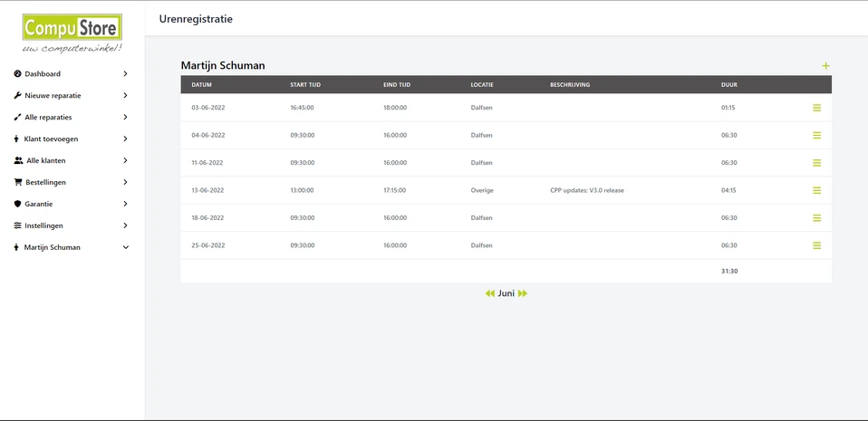Go to next month after Juni
The image size is (868, 421).
[x=523, y=293]
